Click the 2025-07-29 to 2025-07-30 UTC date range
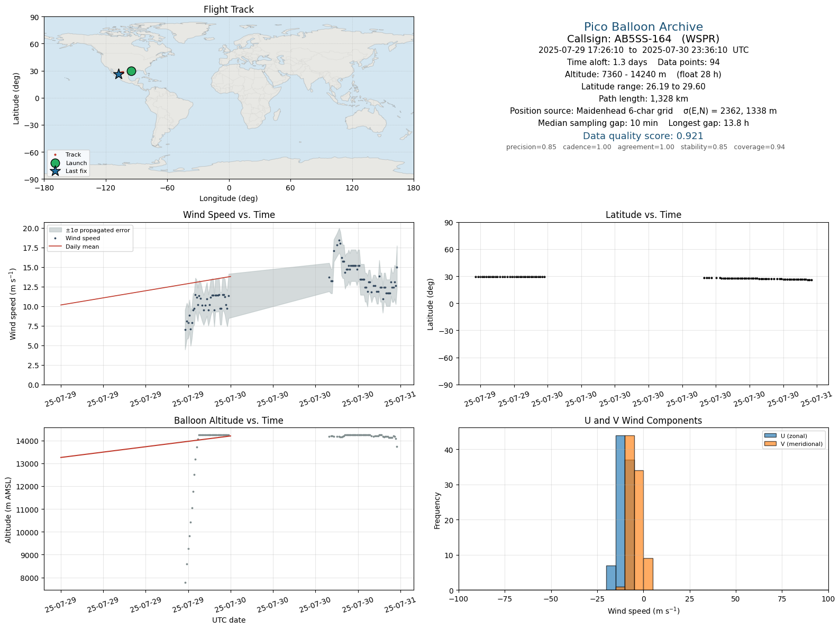This screenshot has width=840, height=629. (x=643, y=50)
